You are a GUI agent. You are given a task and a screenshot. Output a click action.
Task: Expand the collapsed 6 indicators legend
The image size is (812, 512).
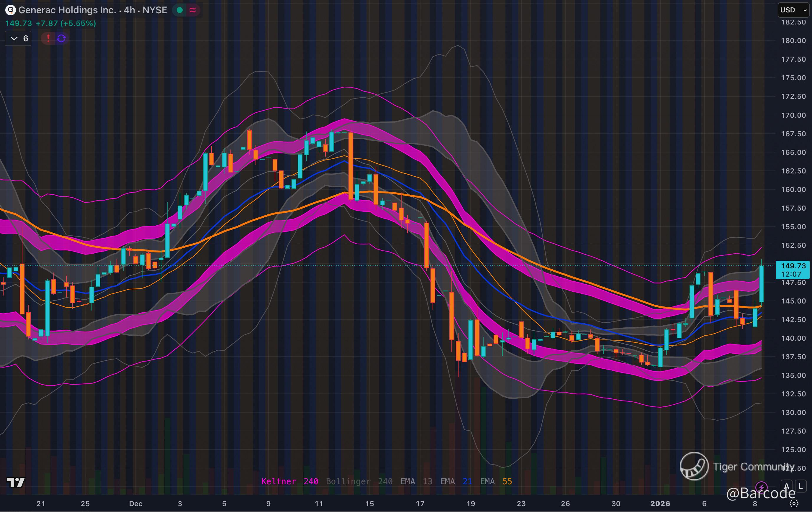click(x=18, y=38)
